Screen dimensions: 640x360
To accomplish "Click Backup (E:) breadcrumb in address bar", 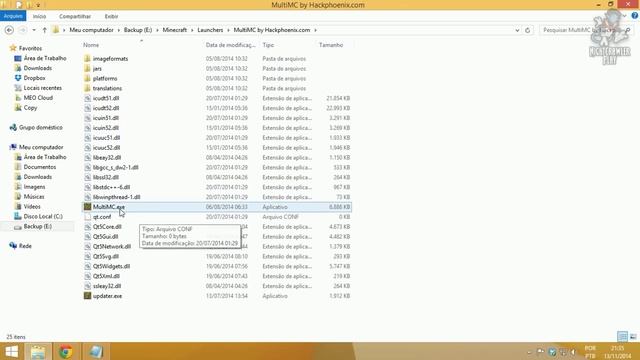I will point(138,30).
